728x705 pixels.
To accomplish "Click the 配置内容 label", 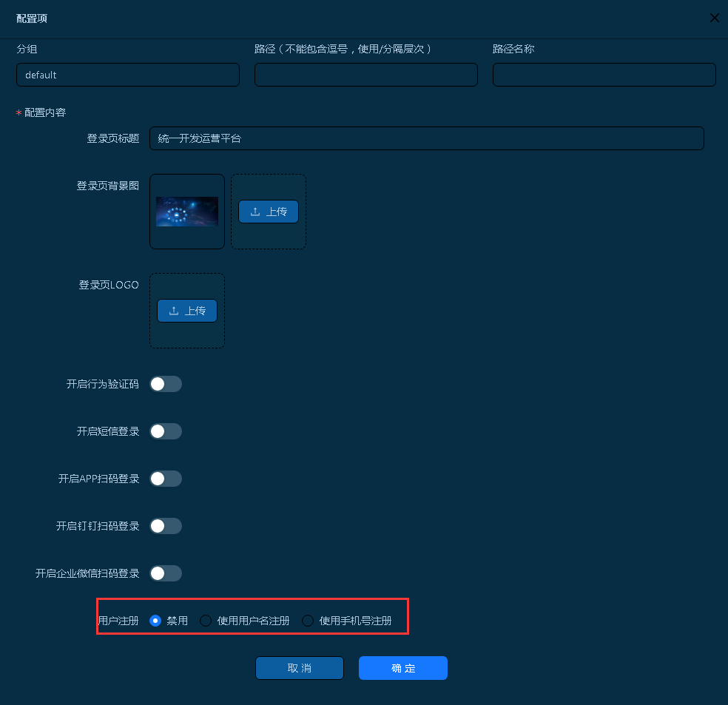I will tap(45, 112).
